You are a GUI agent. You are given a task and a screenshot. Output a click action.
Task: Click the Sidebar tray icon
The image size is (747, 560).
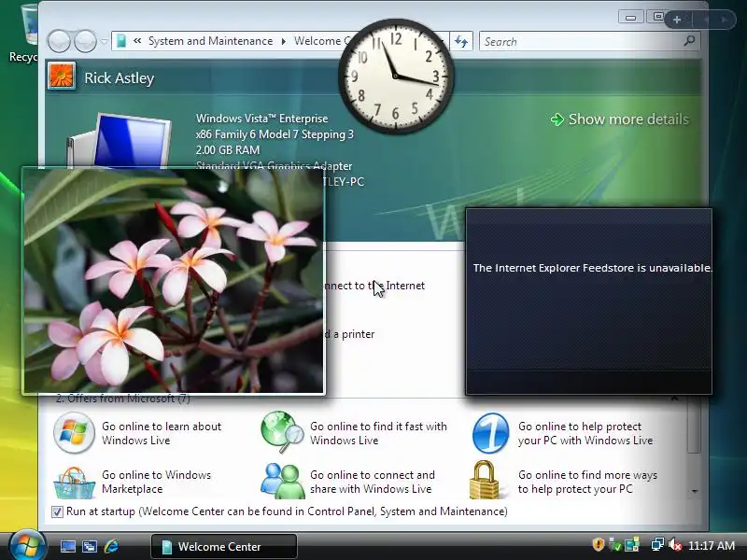632,545
